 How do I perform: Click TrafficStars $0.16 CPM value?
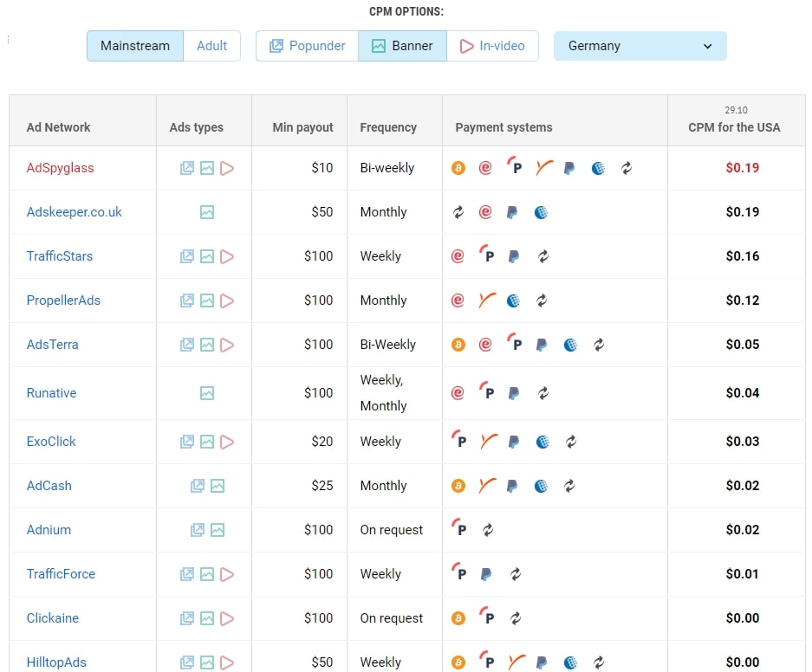click(x=742, y=256)
